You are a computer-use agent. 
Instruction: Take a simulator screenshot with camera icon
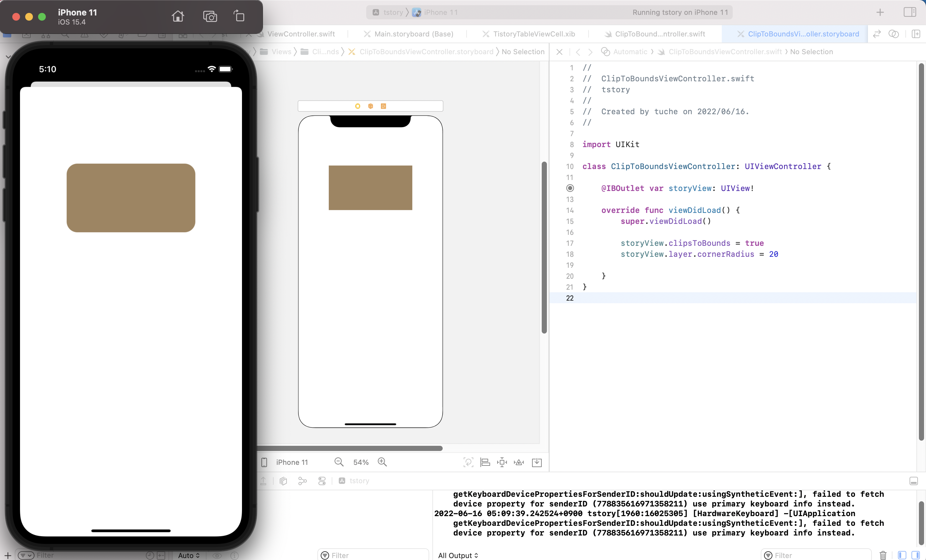(210, 16)
